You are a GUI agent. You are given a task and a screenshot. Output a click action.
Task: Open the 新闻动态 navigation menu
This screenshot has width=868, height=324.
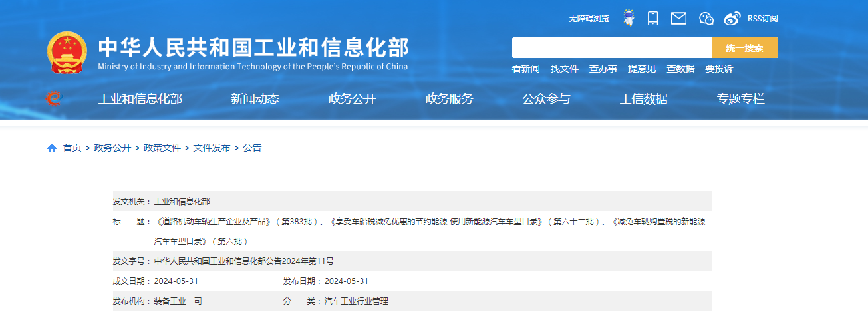tap(255, 99)
